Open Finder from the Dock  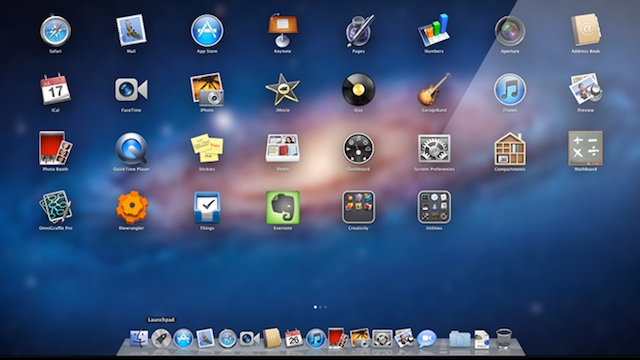tap(139, 338)
